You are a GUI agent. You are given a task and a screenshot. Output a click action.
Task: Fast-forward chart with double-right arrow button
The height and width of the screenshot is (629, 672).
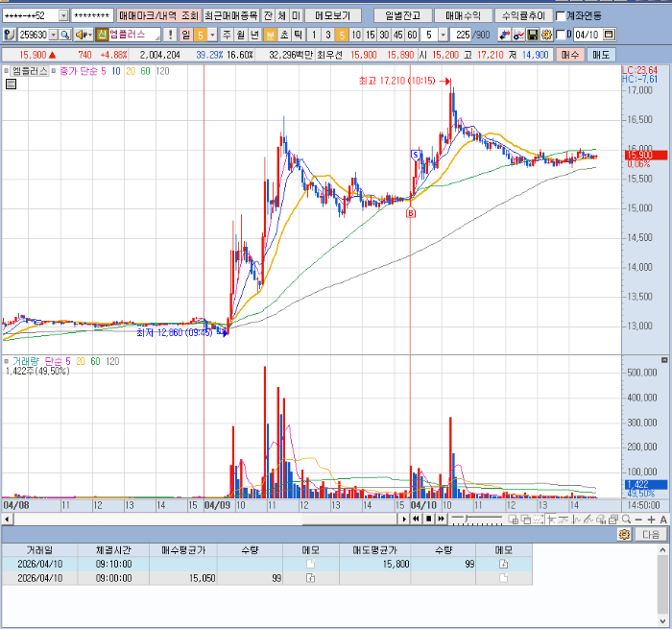click(x=442, y=520)
